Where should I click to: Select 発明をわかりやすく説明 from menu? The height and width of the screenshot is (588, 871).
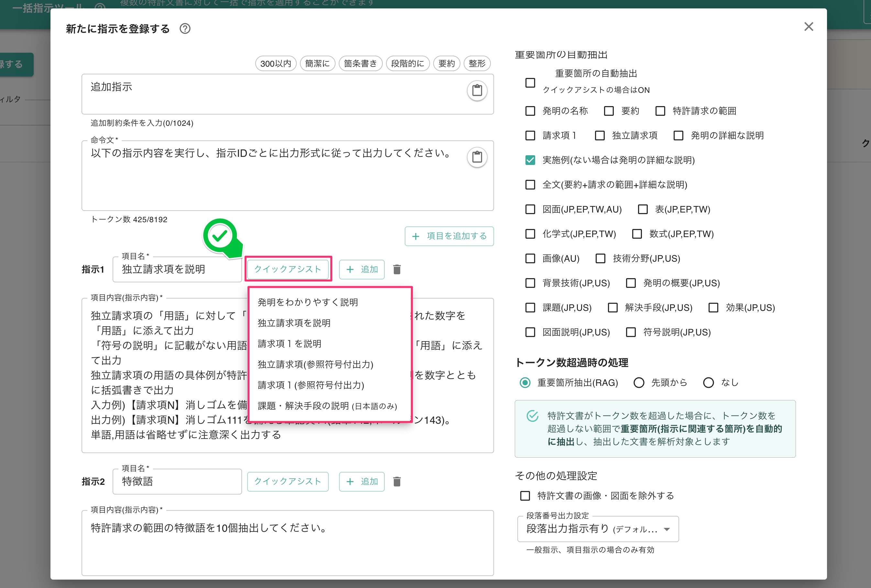(330, 302)
